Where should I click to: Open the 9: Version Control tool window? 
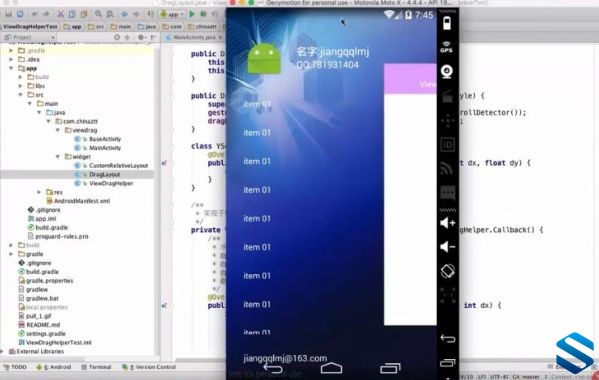(x=149, y=367)
